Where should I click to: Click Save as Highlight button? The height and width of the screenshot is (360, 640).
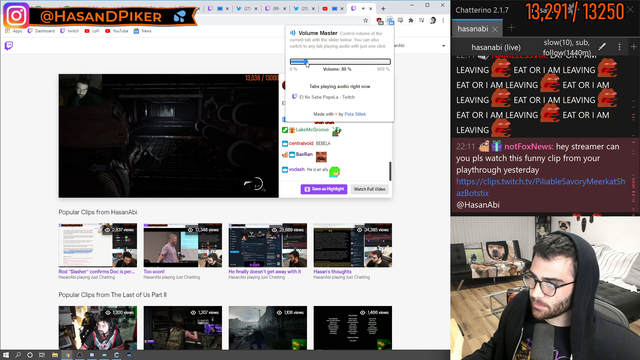(x=324, y=189)
